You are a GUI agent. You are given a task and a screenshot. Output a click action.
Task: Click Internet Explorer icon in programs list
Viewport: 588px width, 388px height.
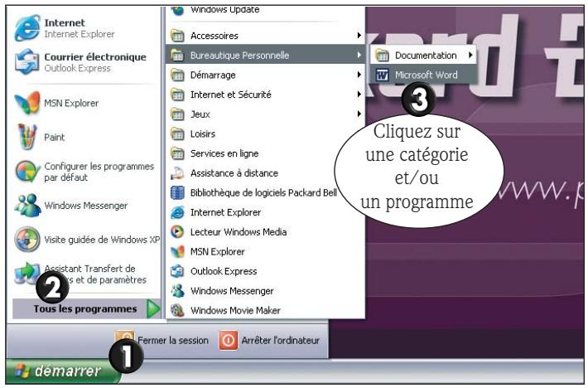click(177, 212)
